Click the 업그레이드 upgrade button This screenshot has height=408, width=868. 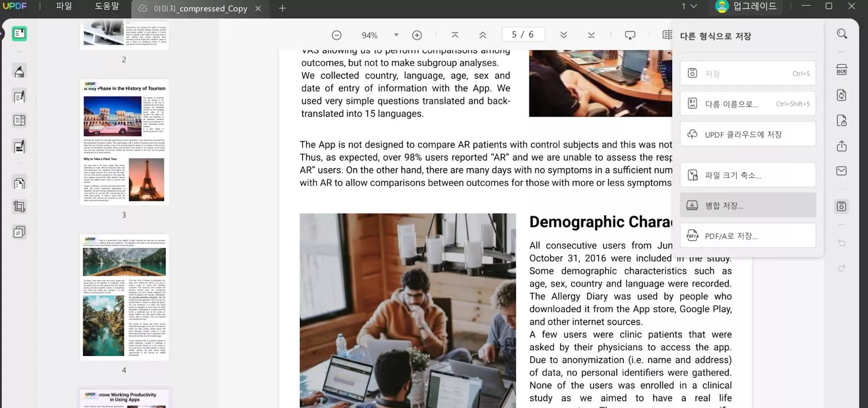[746, 7]
